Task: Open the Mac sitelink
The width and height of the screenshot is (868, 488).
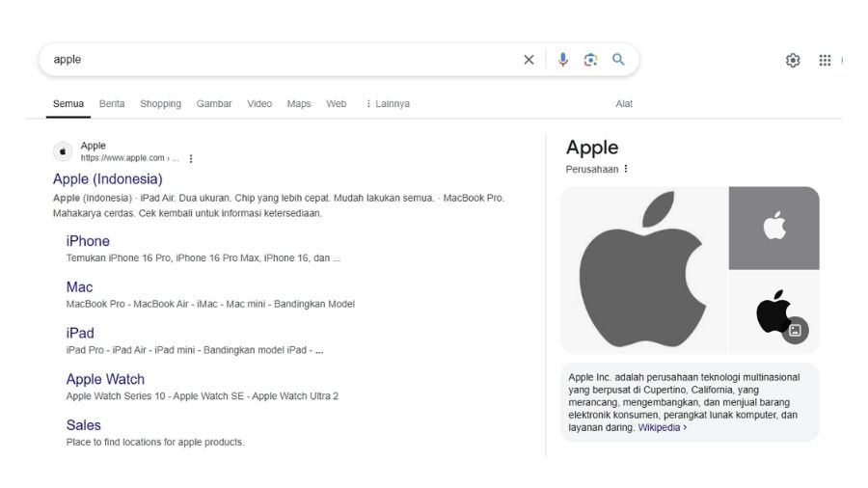Action: point(80,287)
